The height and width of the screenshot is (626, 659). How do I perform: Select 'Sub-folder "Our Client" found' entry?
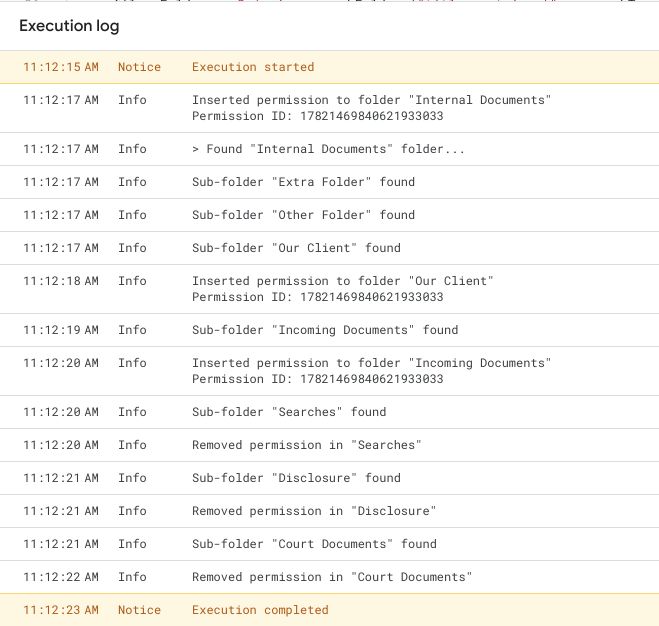[296, 248]
